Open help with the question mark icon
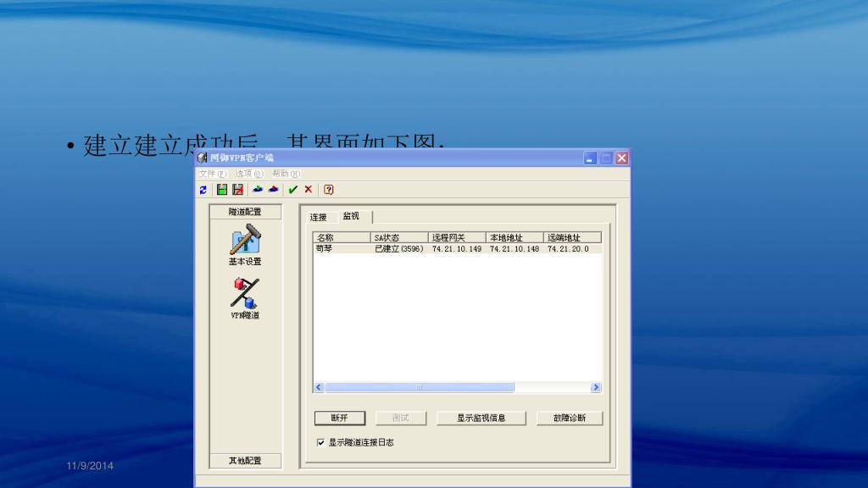This screenshot has width=868, height=488. coord(329,190)
